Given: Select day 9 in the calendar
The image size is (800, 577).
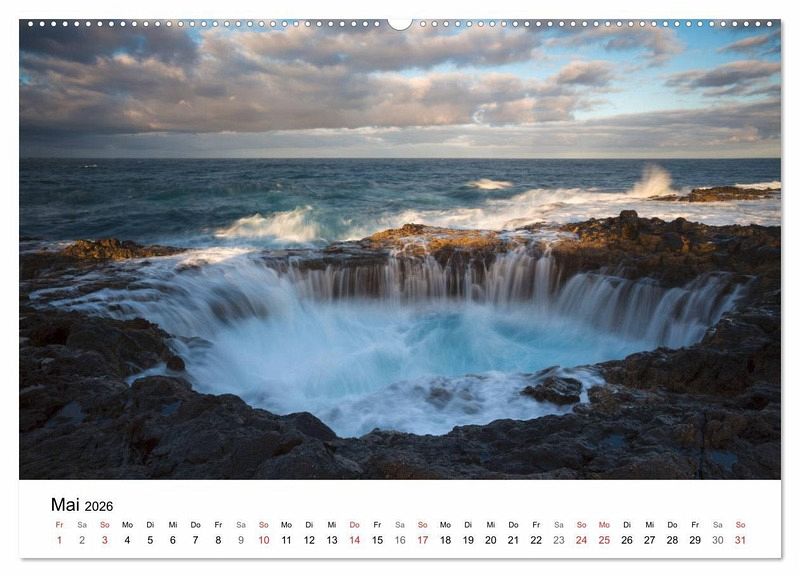Looking at the screenshot, I should coord(241,540).
